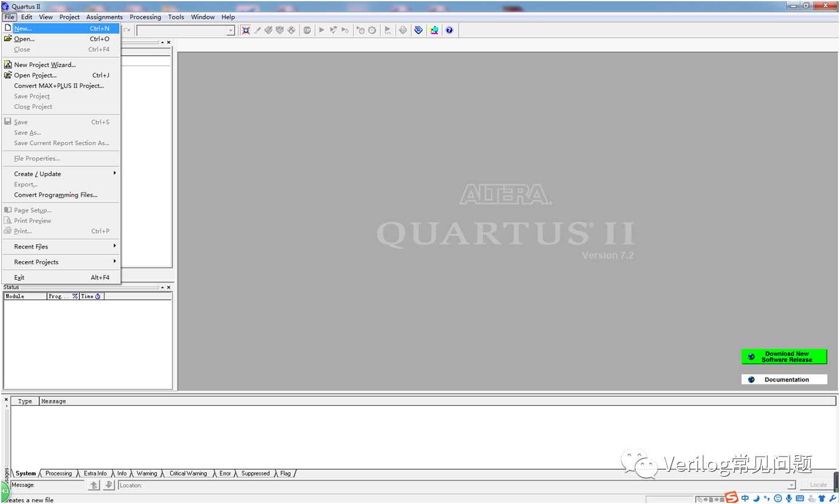Expand the Recent Projects submenu
The height and width of the screenshot is (504, 840).
pos(61,262)
